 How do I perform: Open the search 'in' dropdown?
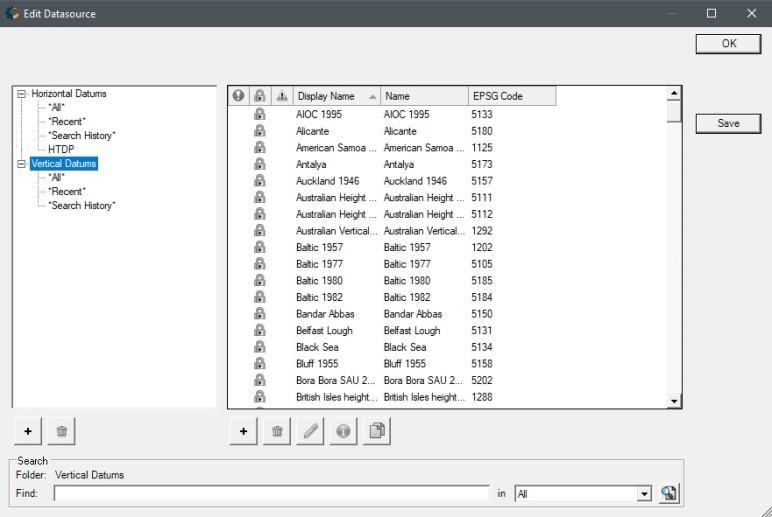[x=644, y=494]
